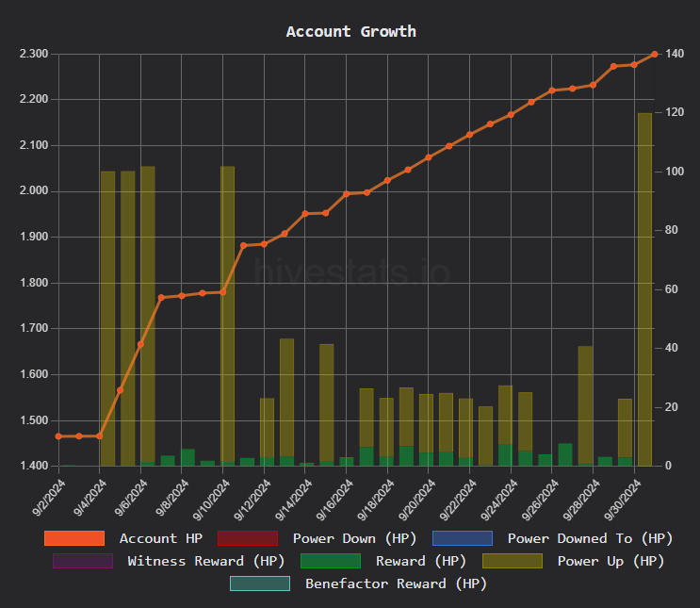Click the Power Downed To (HP) label
Image resolution: width=700 pixels, height=608 pixels.
point(590,538)
